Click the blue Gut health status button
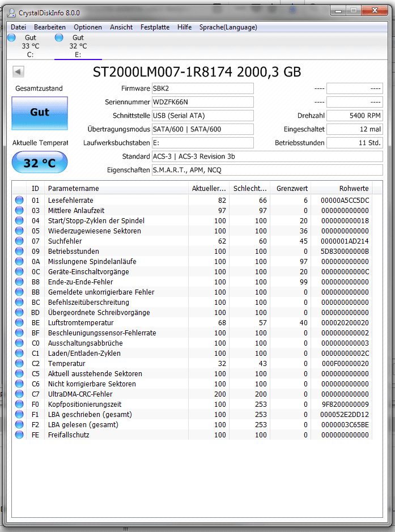Viewport: 395px width, 532px height. pyautogui.click(x=40, y=113)
